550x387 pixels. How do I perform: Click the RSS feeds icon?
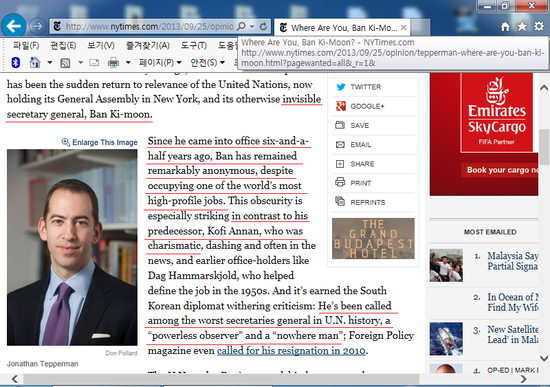(x=65, y=63)
